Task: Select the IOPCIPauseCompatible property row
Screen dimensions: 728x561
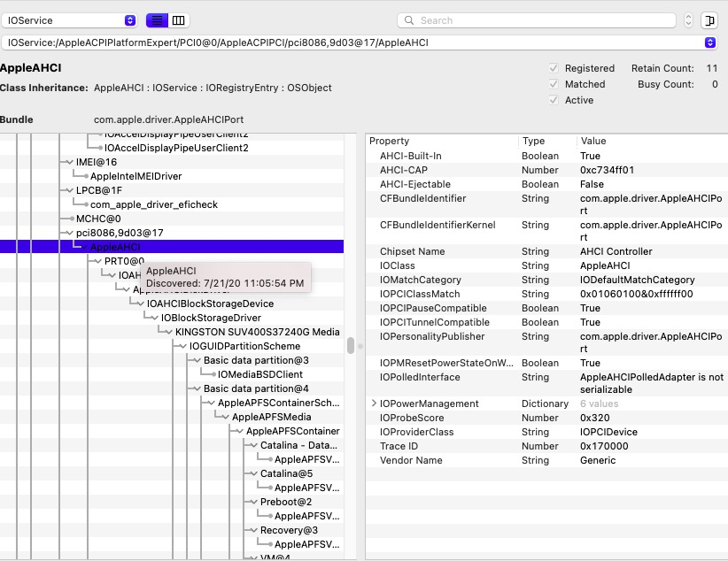Action: coord(546,308)
